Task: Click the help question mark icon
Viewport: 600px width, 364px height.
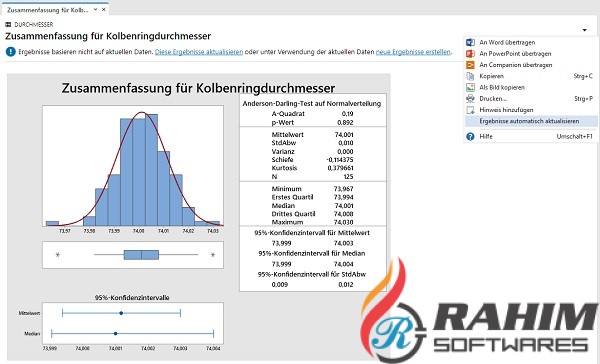Action: point(470,136)
